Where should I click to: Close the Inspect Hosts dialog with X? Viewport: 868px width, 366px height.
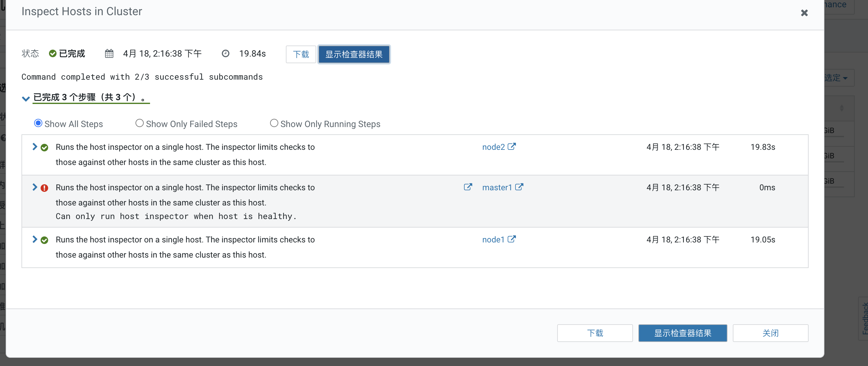pos(804,13)
